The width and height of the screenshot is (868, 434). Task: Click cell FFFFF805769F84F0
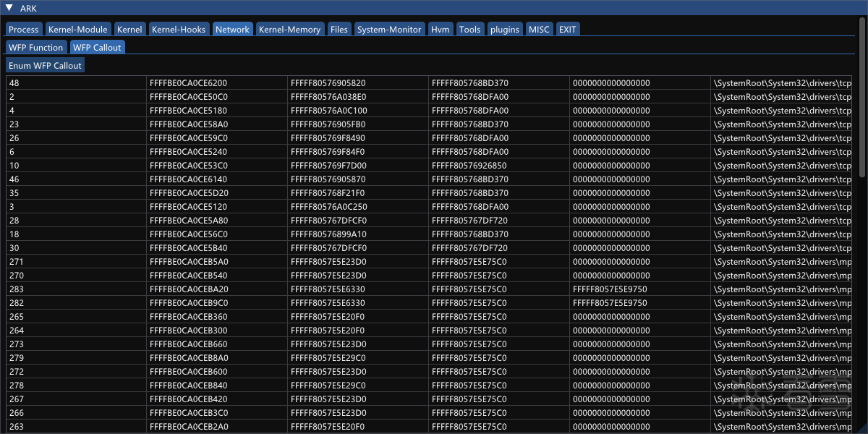pyautogui.click(x=358, y=152)
